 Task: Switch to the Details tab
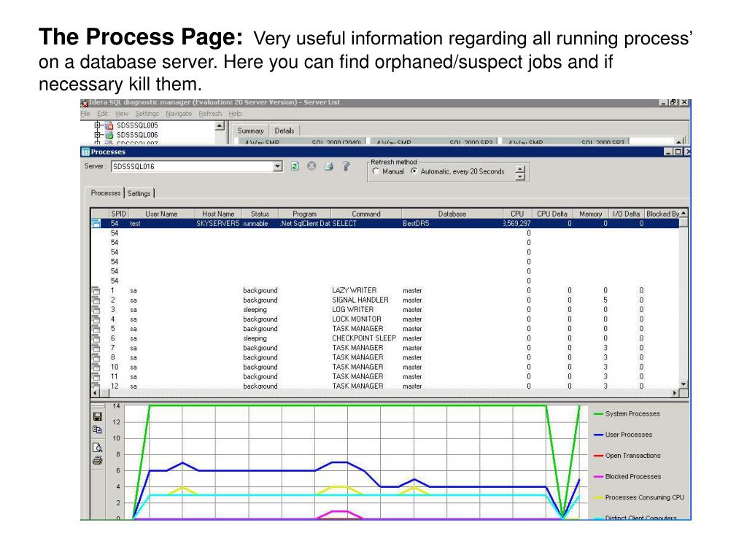pos(285,131)
